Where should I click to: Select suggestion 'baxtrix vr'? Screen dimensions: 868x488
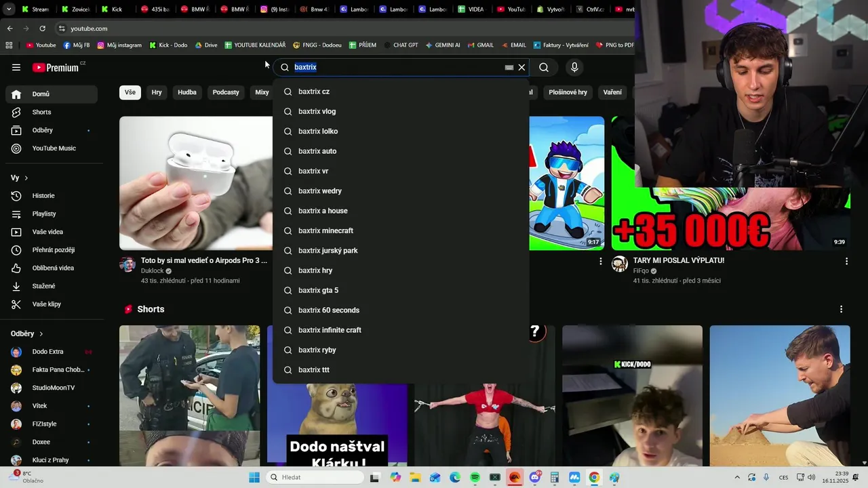pyautogui.click(x=401, y=171)
